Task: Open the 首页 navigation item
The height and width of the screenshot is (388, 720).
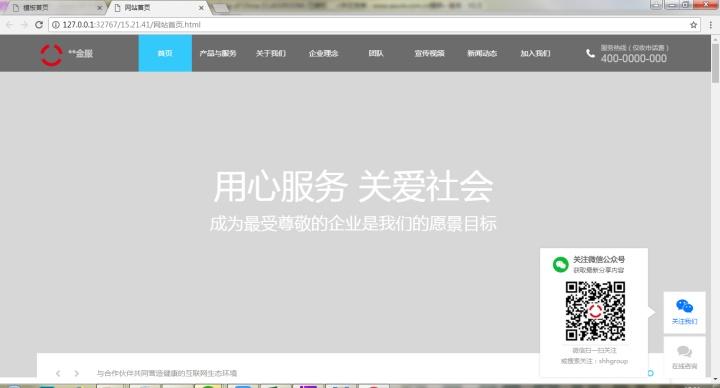Action: tap(165, 53)
